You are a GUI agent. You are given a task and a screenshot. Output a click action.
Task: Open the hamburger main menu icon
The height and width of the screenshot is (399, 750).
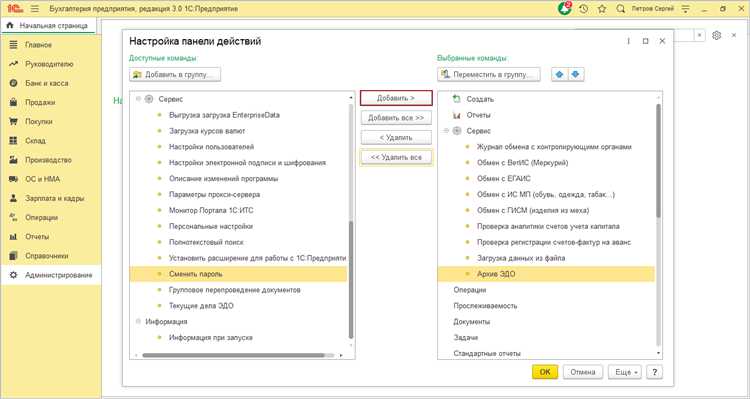(35, 9)
